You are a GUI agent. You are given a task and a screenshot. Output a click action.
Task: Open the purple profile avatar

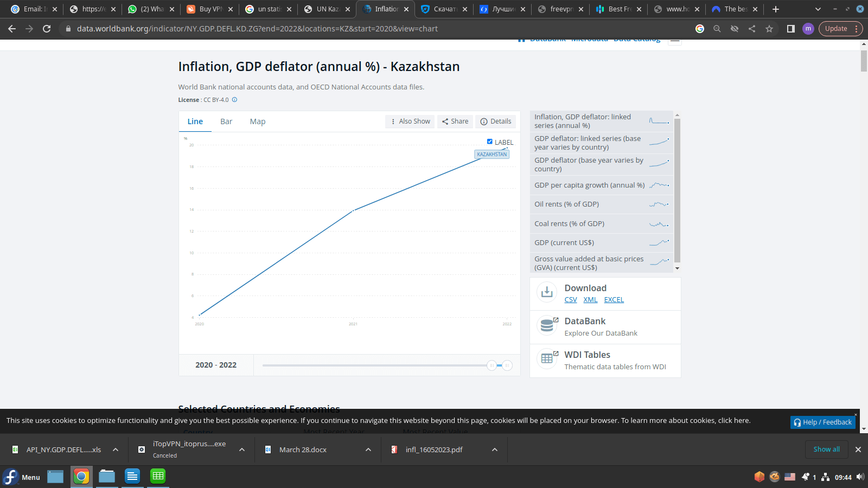click(808, 29)
